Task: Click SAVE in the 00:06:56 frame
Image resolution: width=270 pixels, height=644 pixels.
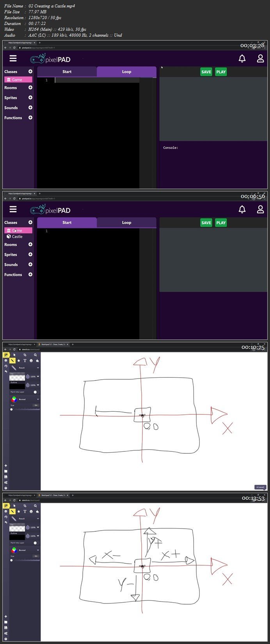Action: [x=206, y=223]
